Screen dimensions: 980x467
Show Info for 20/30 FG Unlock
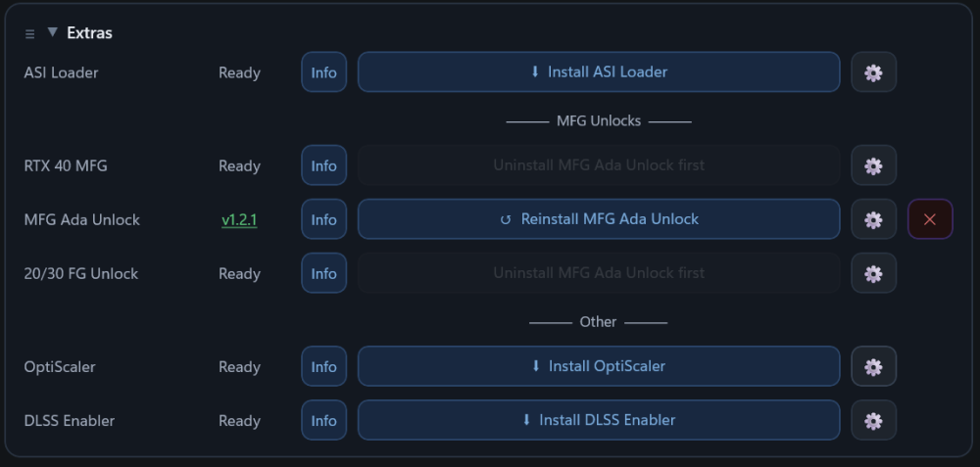point(323,273)
